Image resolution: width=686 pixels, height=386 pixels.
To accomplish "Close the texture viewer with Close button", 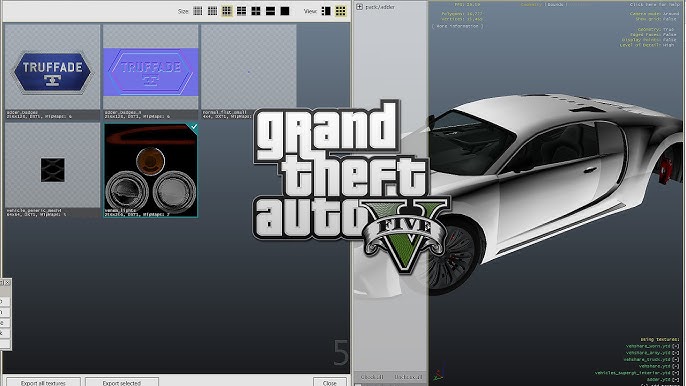I will [x=329, y=382].
